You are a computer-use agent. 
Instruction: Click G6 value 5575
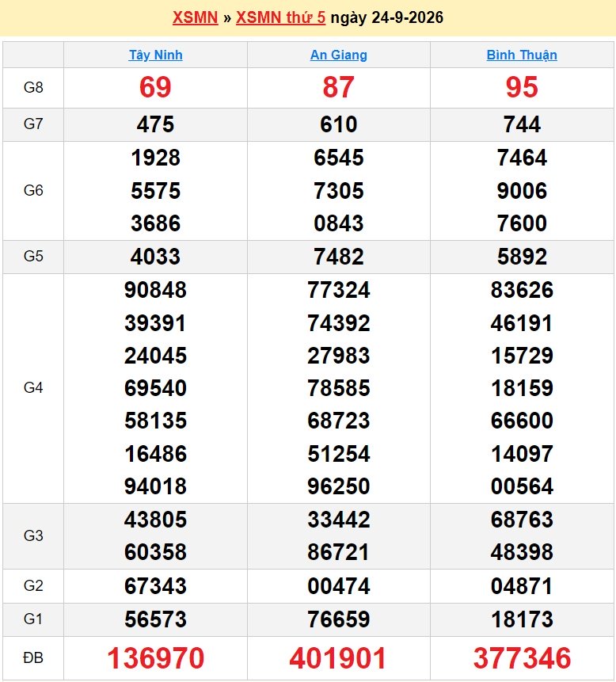(x=156, y=191)
